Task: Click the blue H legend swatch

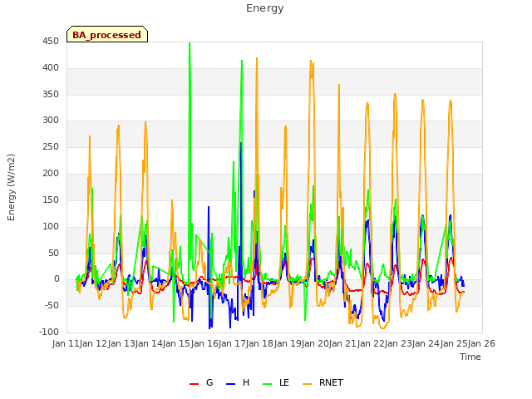Action: (230, 384)
